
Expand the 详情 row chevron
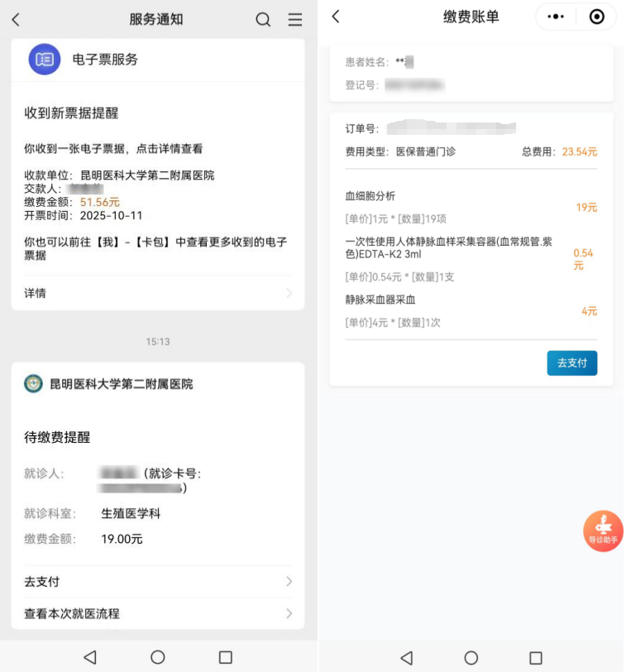(x=289, y=293)
